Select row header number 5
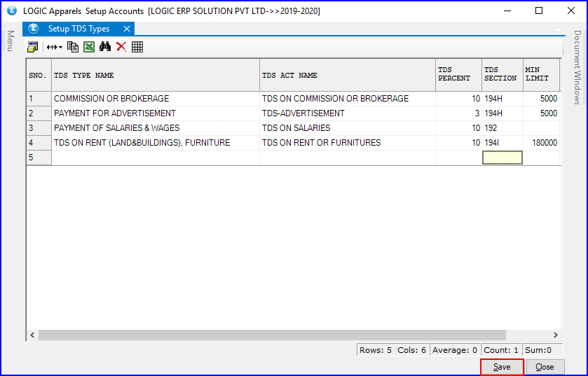This screenshot has height=376, width=588. 39,158
